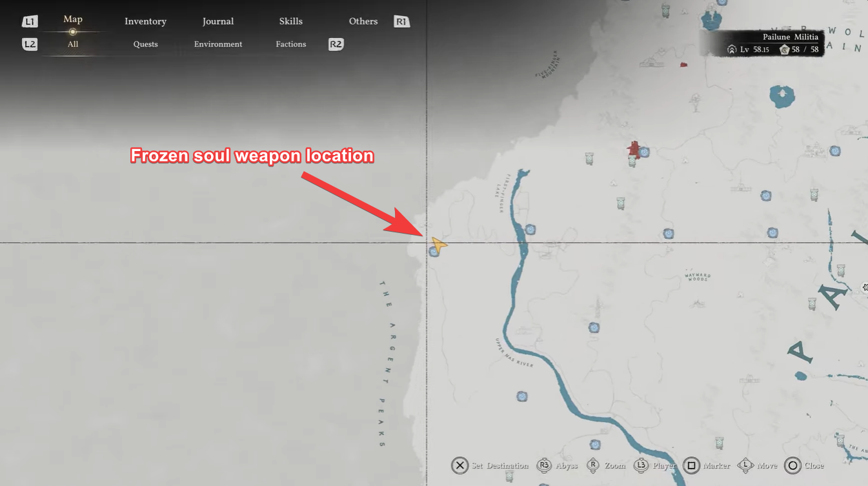The width and height of the screenshot is (868, 486).
Task: Click the Wayward Woods map label
Action: click(697, 277)
